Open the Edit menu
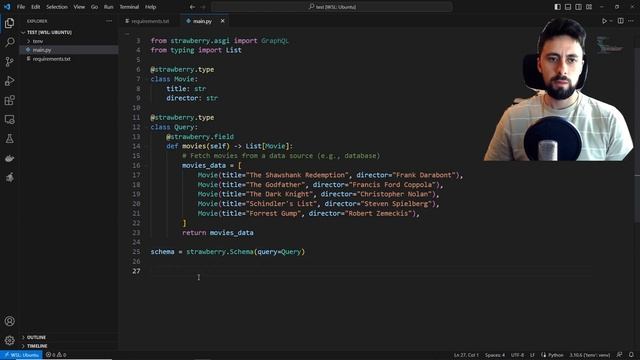This screenshot has height=360, width=640. point(36,7)
